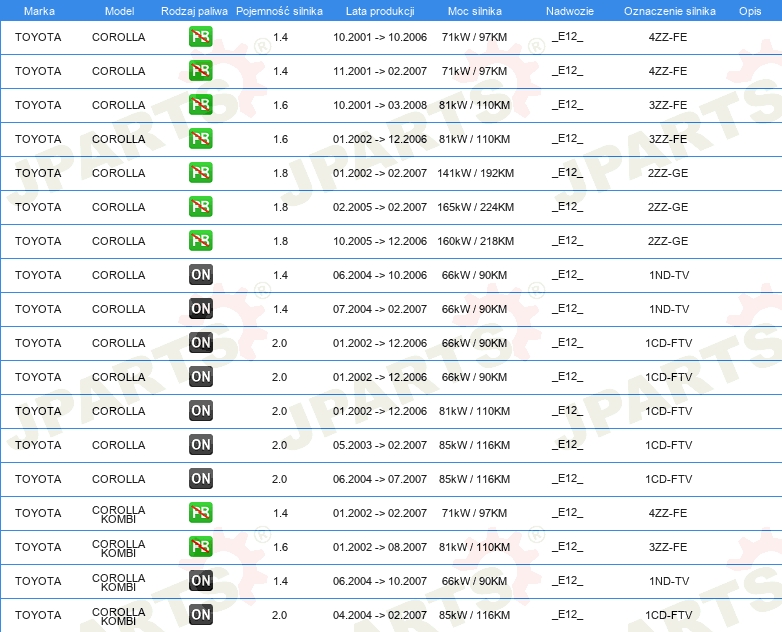Click the Oznaczenie silnika column header
The width and height of the screenshot is (782, 632).
click(x=669, y=11)
